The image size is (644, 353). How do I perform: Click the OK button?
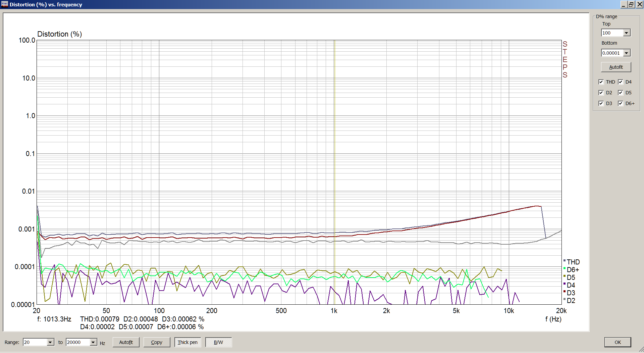point(618,342)
